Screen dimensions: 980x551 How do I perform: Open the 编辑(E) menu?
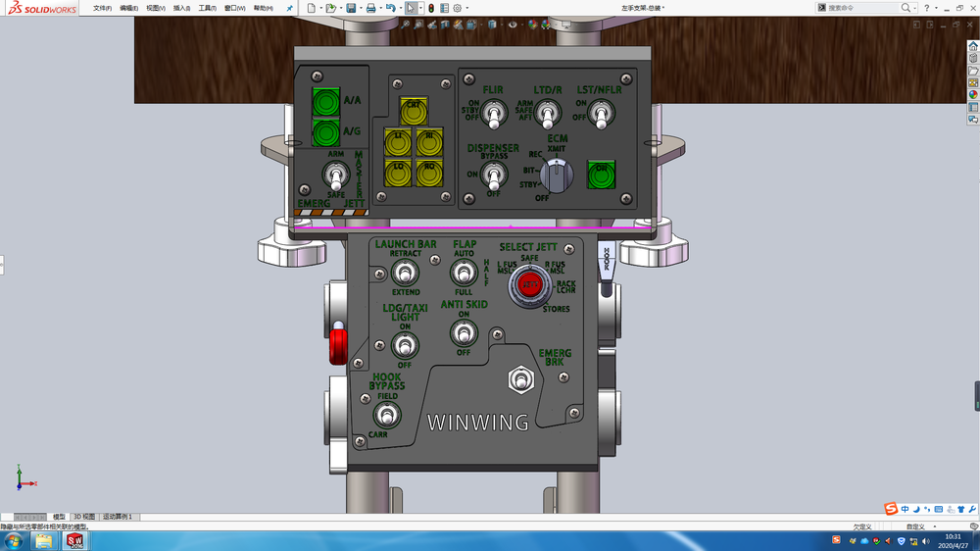pos(128,8)
